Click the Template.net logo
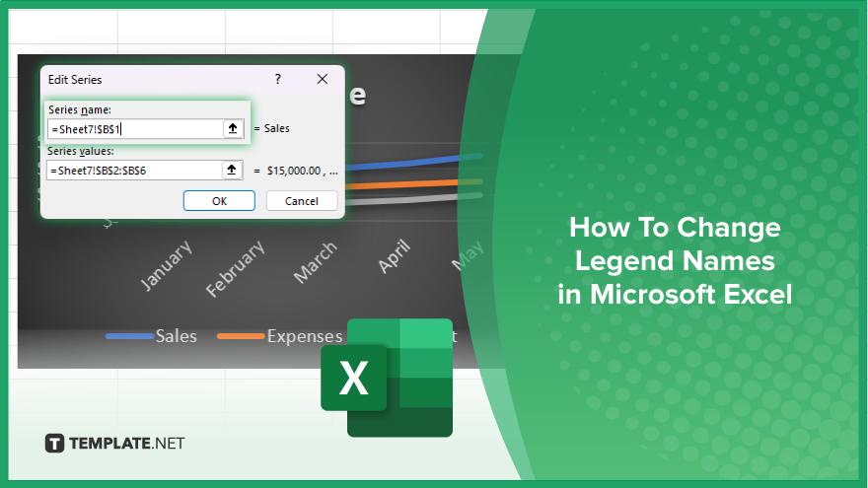The height and width of the screenshot is (488, 868). tap(114, 444)
